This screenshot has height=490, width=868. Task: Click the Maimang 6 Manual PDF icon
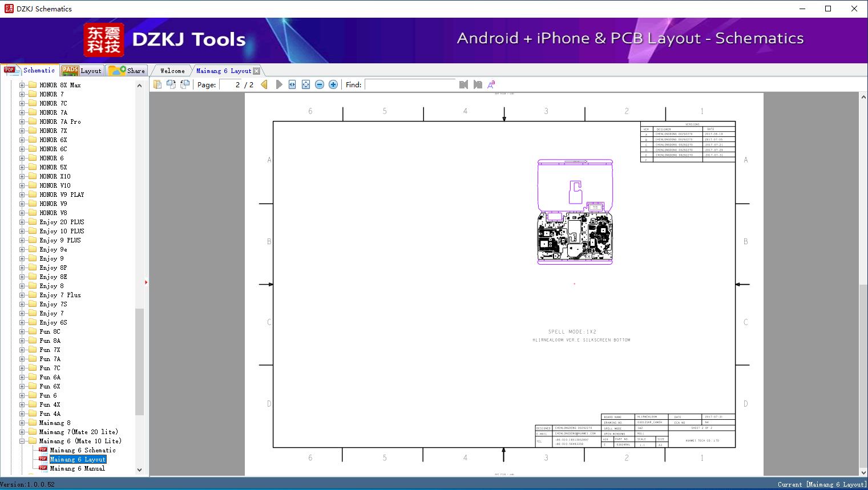(43, 468)
